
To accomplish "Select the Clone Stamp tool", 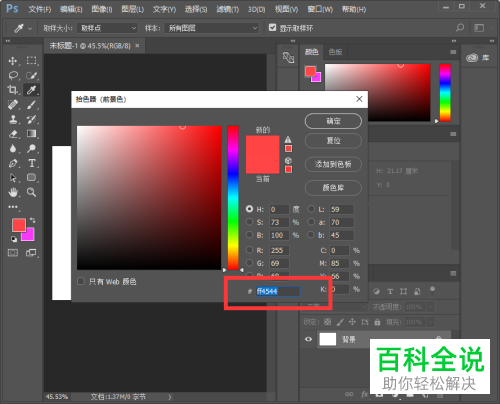I will coord(13,119).
